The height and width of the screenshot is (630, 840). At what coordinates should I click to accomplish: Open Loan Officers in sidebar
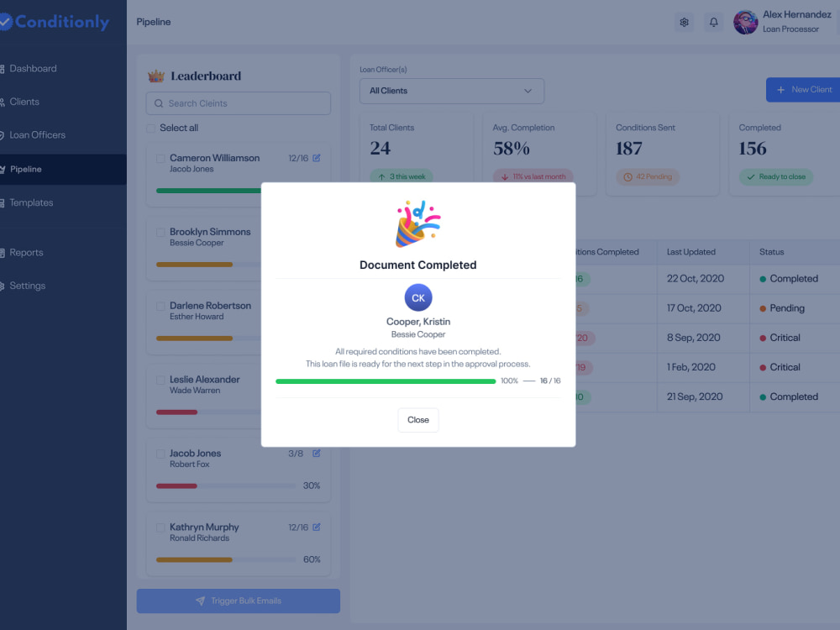click(x=37, y=135)
